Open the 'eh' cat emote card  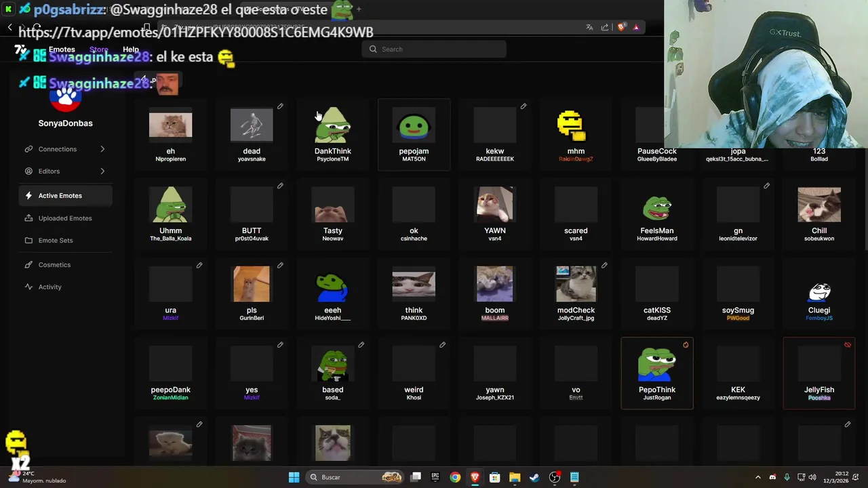(171, 134)
